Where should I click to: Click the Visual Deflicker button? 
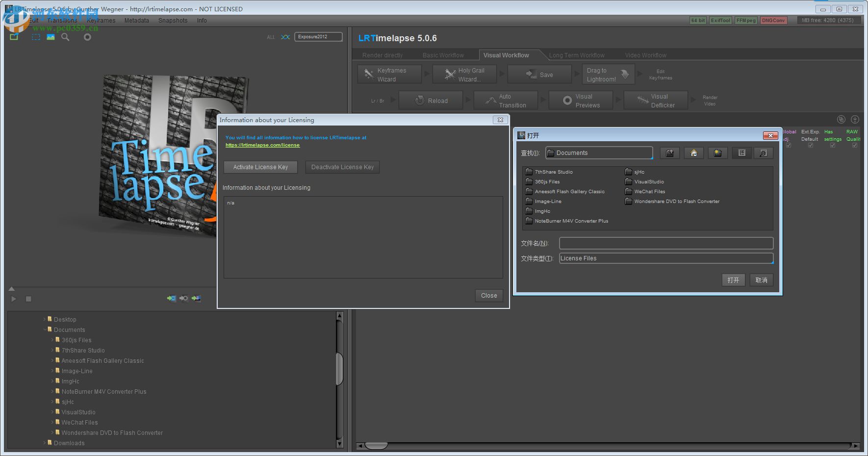(x=656, y=101)
